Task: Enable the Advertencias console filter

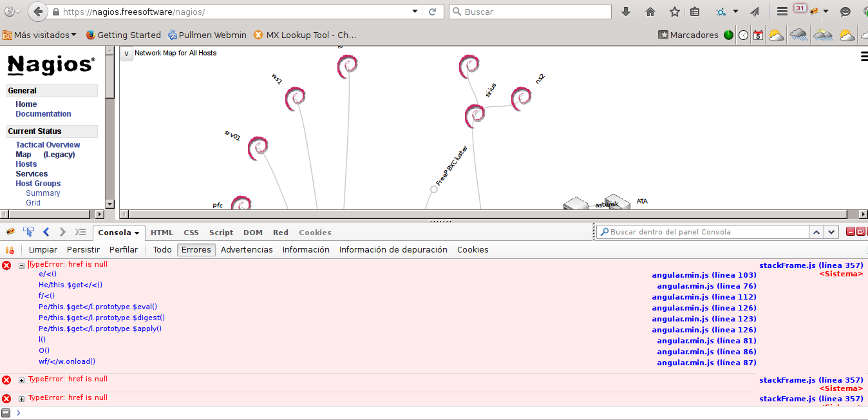Action: (x=247, y=250)
